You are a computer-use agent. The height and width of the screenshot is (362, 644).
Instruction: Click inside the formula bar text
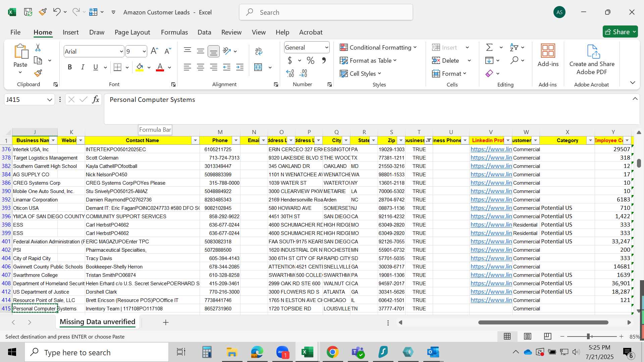point(152,100)
